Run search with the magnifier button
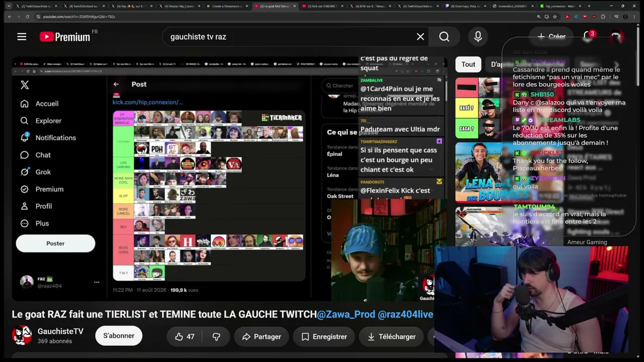This screenshot has height=362, width=644. pyautogui.click(x=444, y=37)
